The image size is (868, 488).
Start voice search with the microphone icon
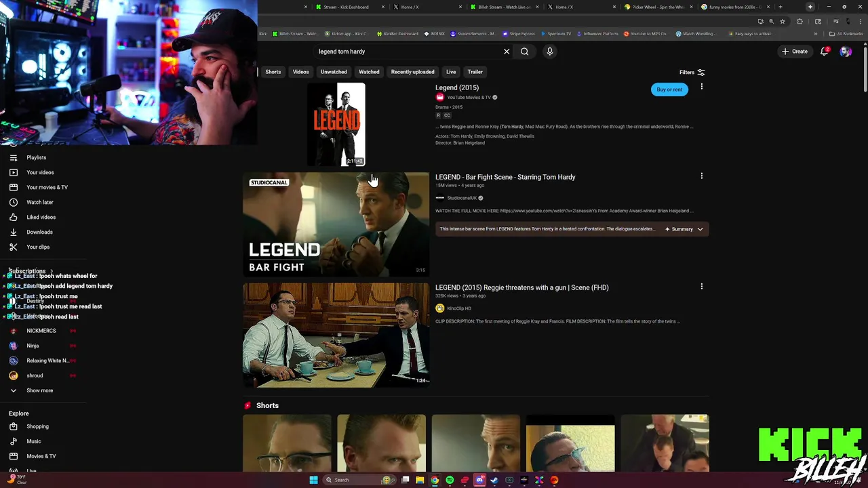coord(550,52)
